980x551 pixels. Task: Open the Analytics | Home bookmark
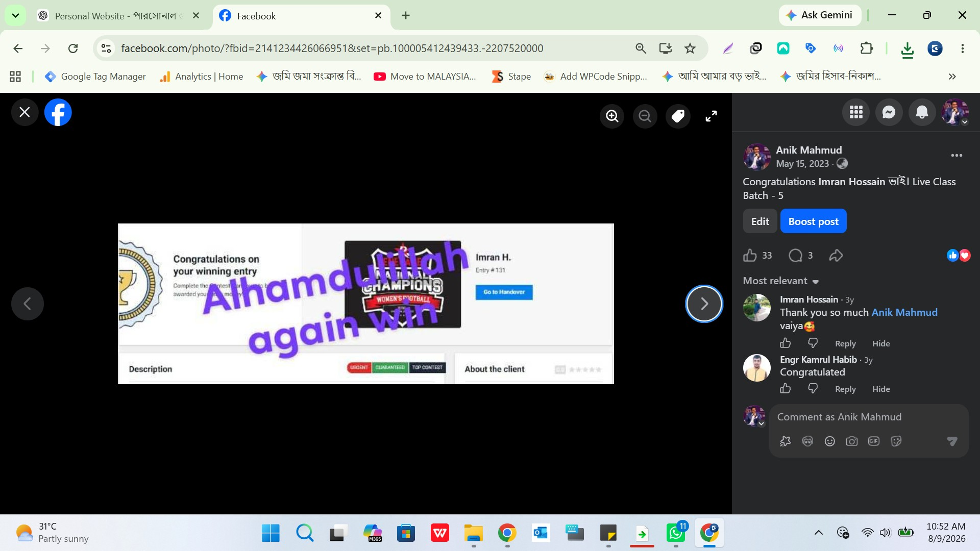pyautogui.click(x=202, y=77)
